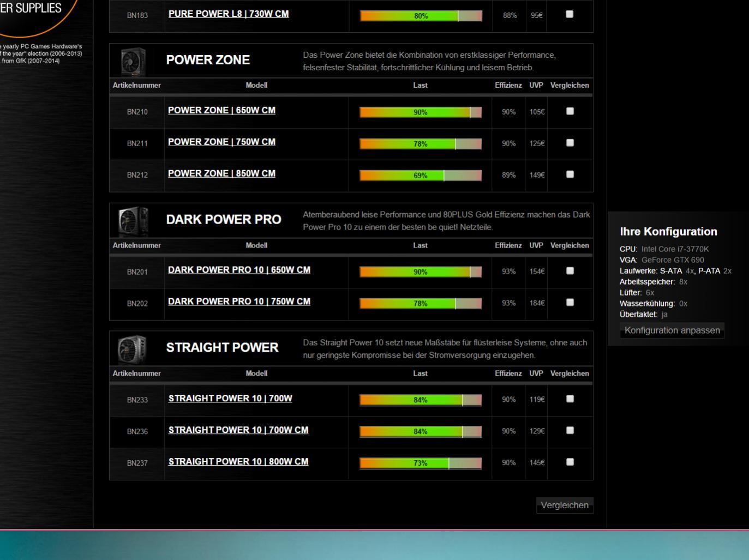Open the POWER ZONE | 650W CM link
The width and height of the screenshot is (749, 560).
(221, 110)
